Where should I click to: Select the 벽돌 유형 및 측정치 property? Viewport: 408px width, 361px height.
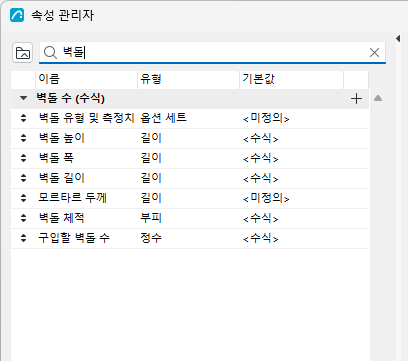click(87, 118)
